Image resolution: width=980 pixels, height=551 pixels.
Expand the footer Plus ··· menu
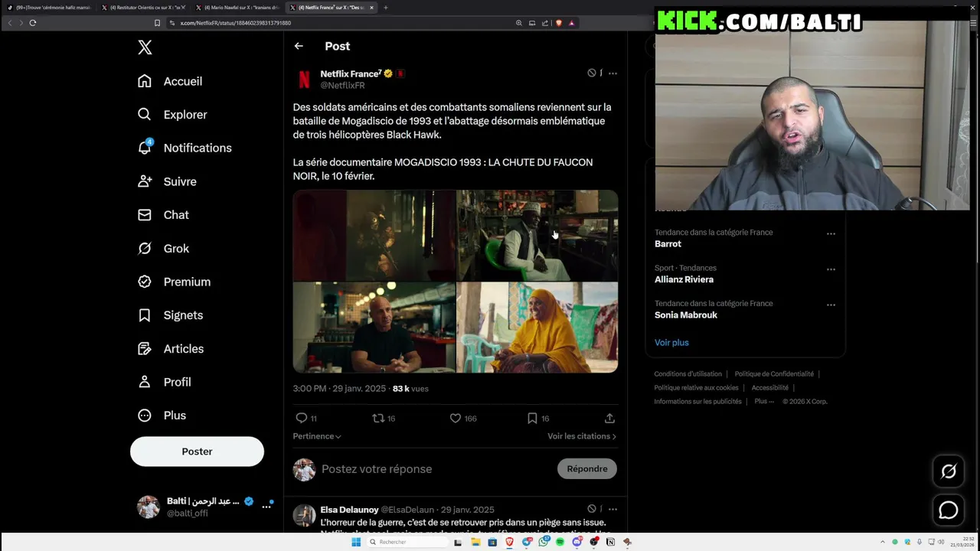(764, 402)
